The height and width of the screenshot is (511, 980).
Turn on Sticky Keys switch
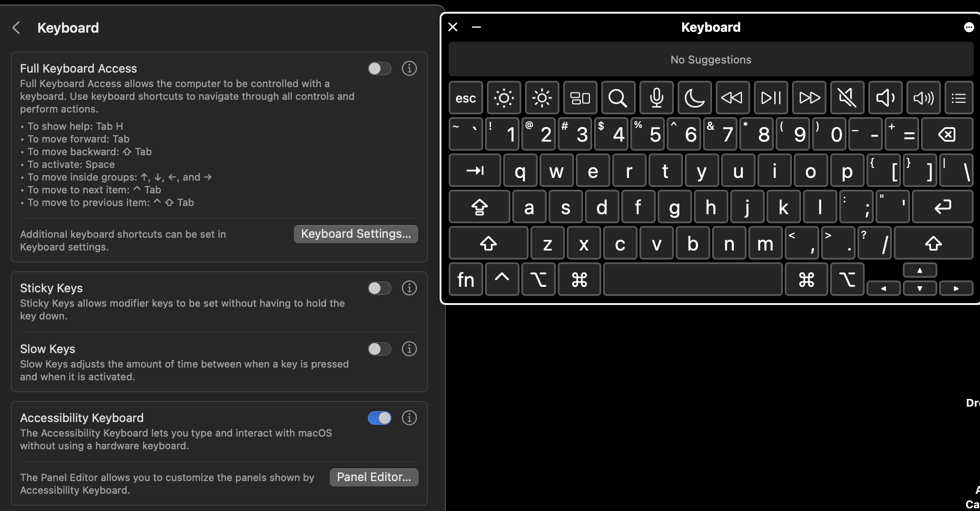379,288
